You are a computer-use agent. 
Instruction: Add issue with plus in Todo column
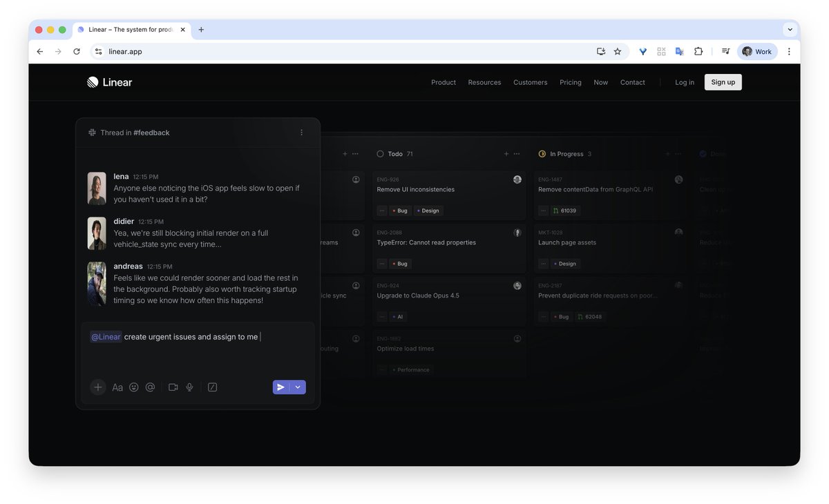click(x=506, y=154)
